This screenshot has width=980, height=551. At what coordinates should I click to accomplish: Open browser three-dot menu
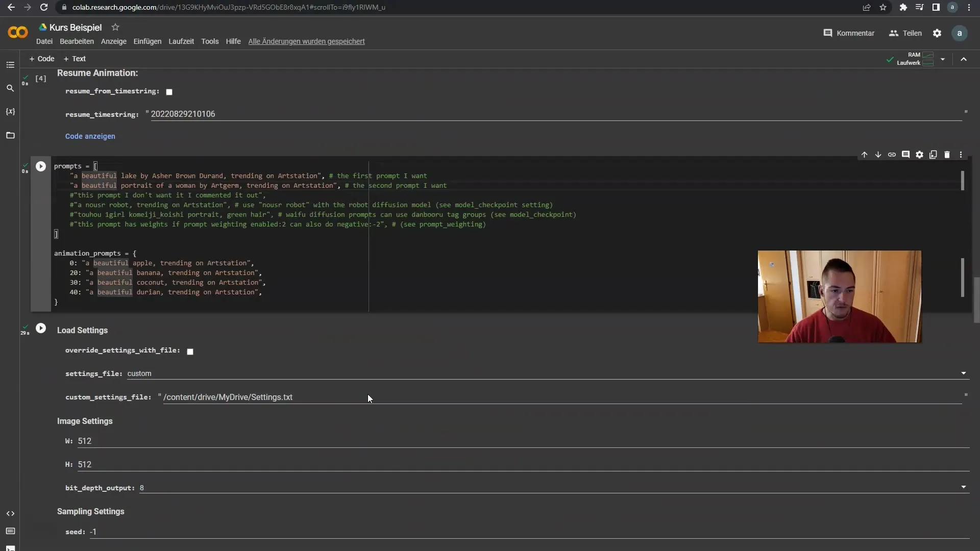[969, 7]
